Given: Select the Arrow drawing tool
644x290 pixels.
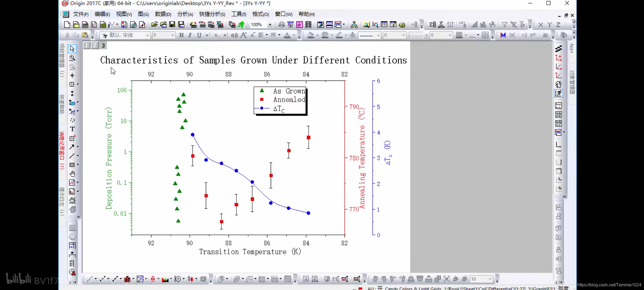Looking at the screenshot, I should click(x=72, y=147).
